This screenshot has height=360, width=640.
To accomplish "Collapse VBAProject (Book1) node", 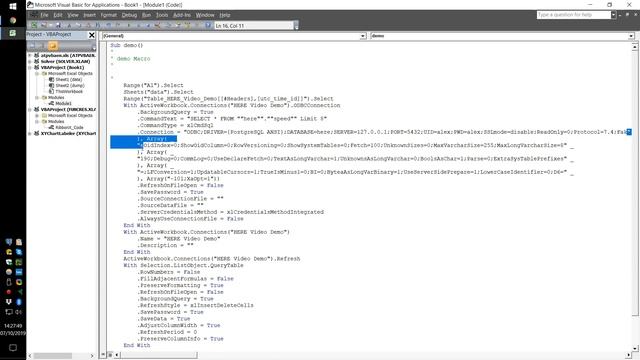I will [x=30, y=67].
